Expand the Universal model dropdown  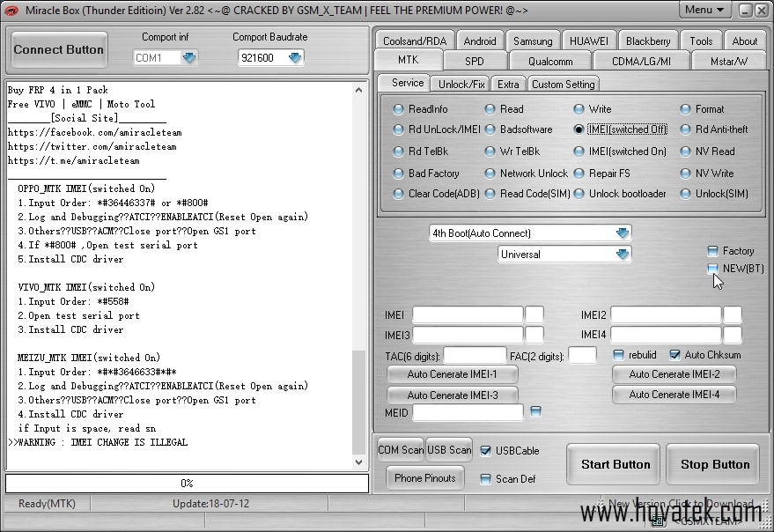tap(623, 254)
